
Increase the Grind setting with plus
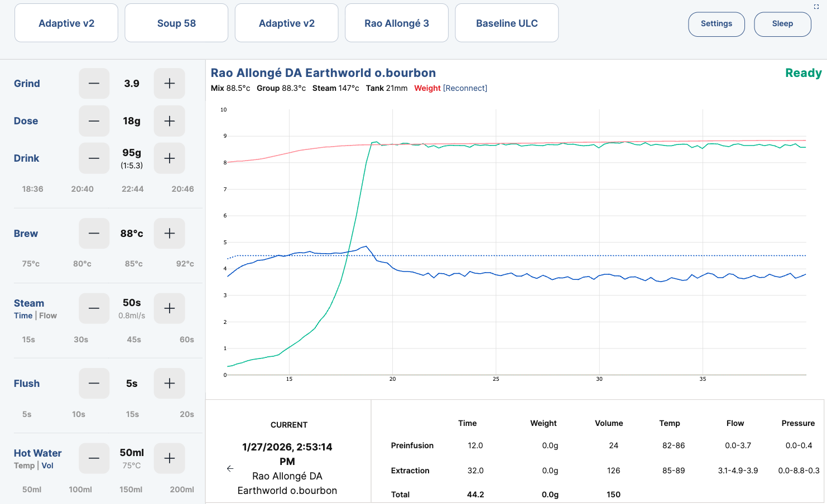[x=169, y=84]
